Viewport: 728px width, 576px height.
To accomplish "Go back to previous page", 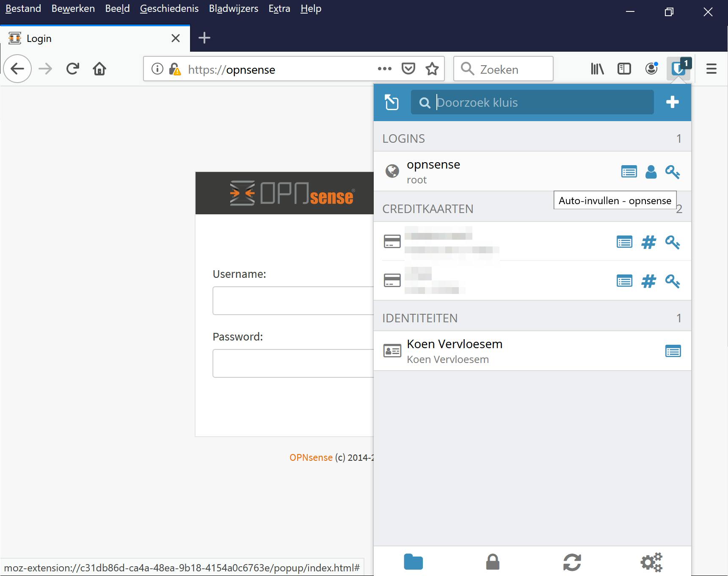I will [17, 69].
